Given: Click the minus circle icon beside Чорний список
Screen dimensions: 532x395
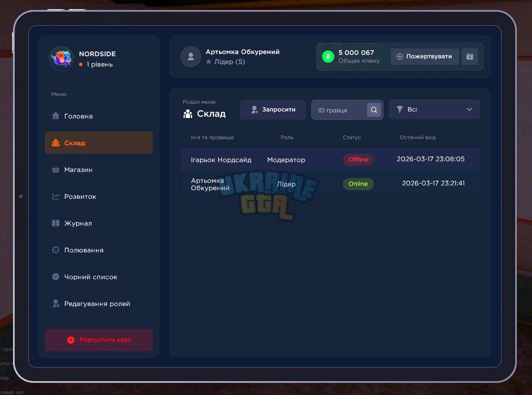Looking at the screenshot, I should [x=56, y=277].
